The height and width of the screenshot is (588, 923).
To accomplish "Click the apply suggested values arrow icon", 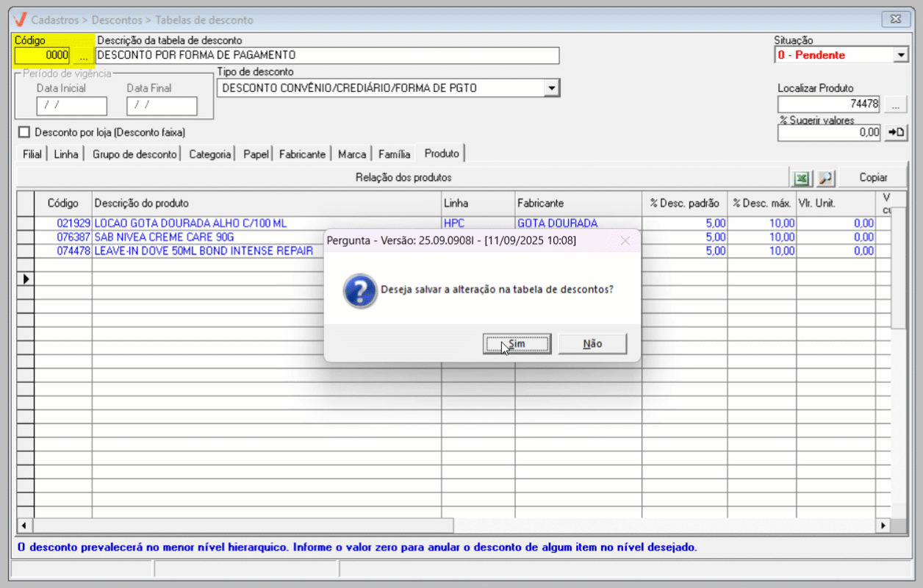I will [896, 132].
